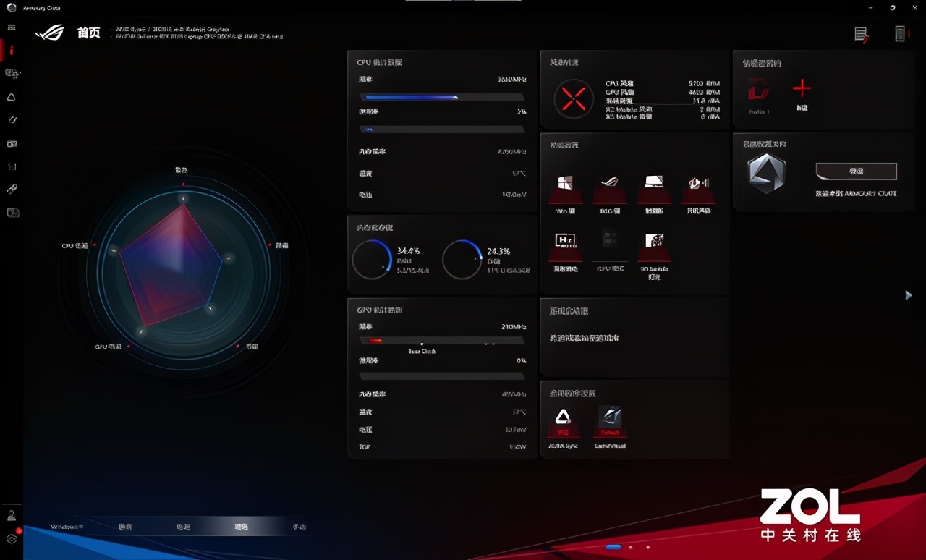Select the highlighted fourth operating mode tab
Viewport: 926px width, 560px height.
[x=241, y=527]
